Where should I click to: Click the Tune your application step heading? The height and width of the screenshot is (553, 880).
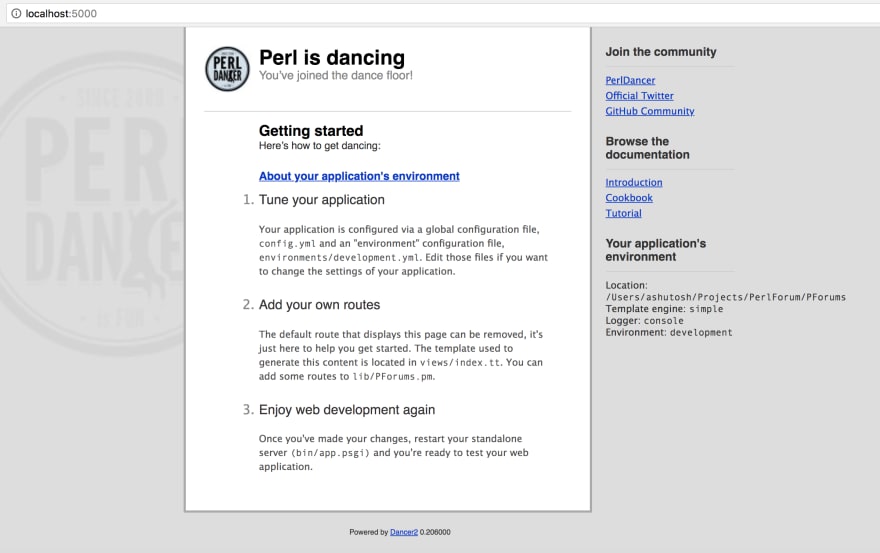322,200
